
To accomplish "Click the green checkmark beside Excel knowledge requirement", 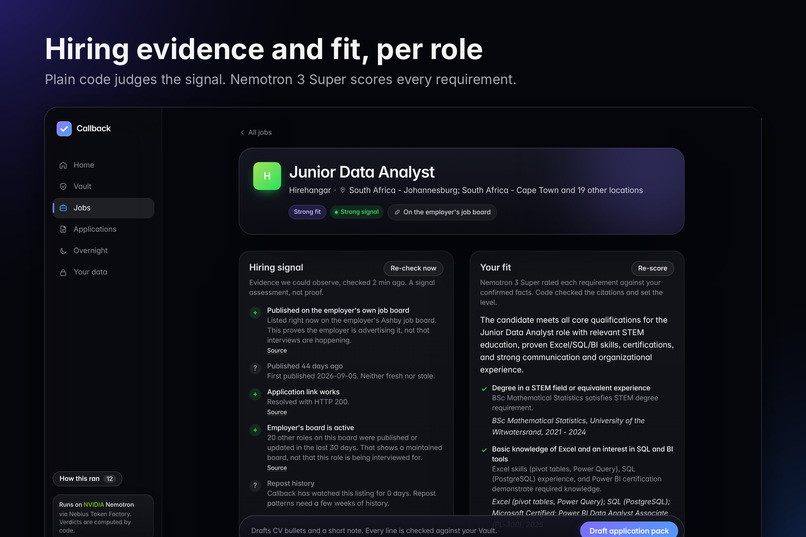I will [484, 450].
